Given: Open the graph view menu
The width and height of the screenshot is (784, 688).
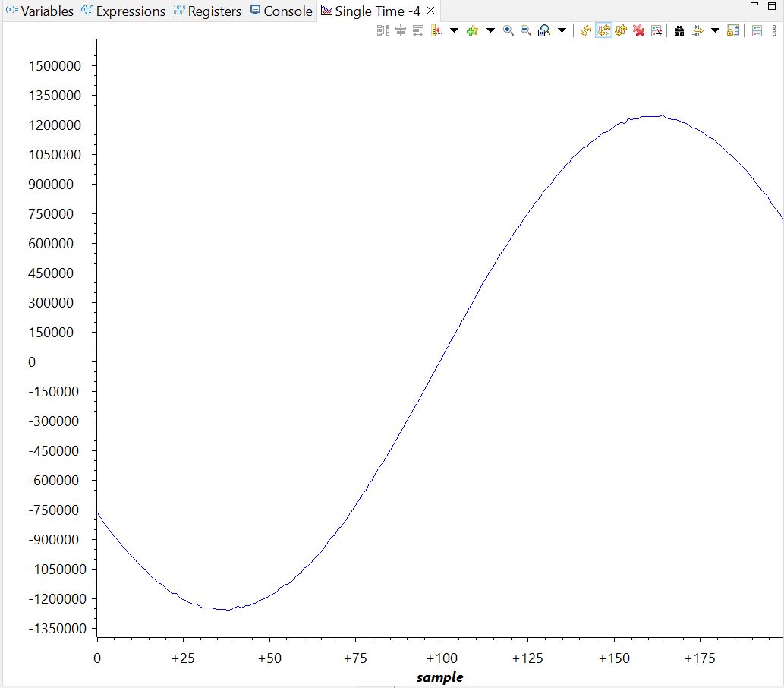Looking at the screenshot, I should [x=773, y=30].
